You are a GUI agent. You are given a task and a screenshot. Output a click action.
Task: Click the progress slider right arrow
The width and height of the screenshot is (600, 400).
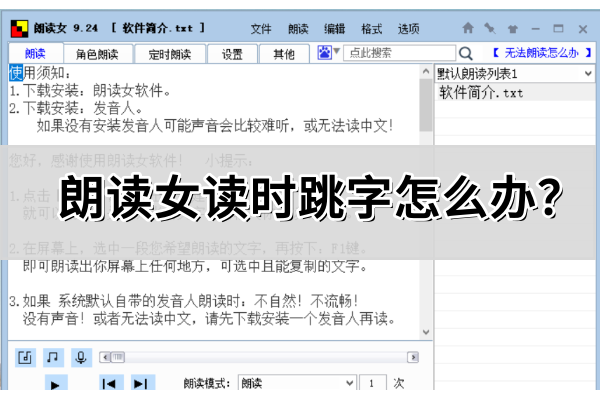[413, 357]
